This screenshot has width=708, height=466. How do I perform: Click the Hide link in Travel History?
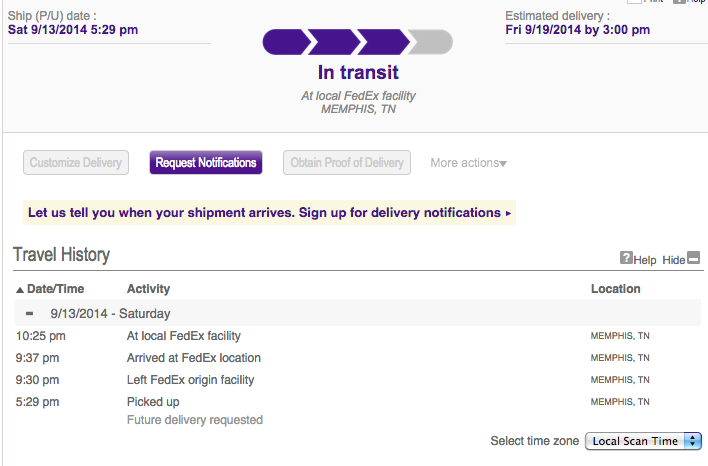coord(674,260)
